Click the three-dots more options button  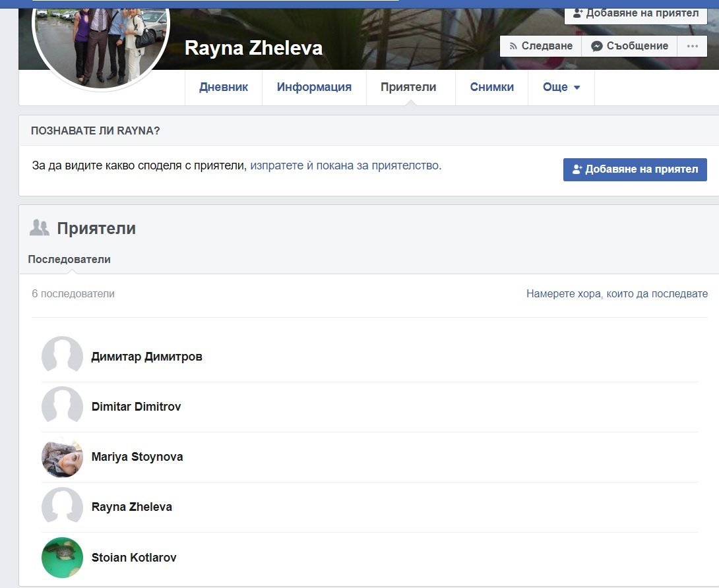coord(692,46)
